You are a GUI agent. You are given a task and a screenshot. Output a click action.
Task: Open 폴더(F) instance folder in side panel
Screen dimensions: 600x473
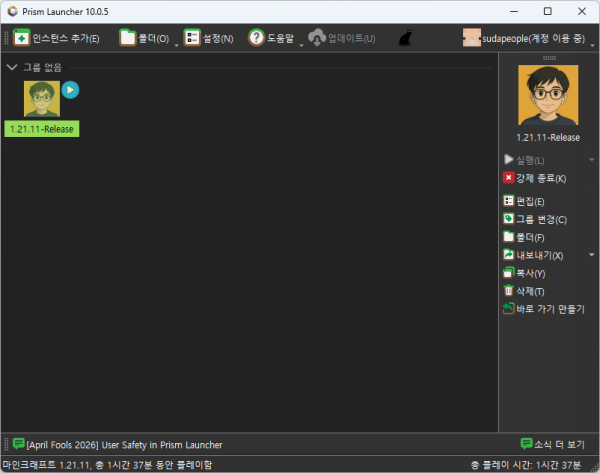[524, 237]
